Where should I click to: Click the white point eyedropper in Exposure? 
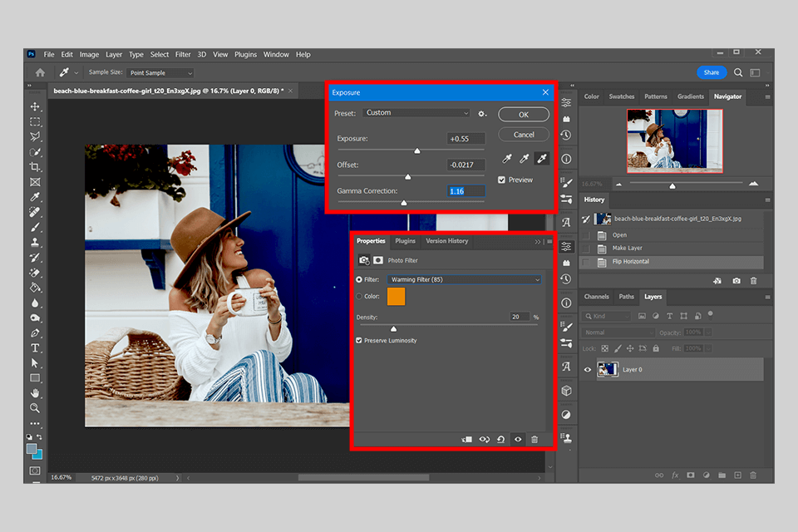pyautogui.click(x=541, y=159)
